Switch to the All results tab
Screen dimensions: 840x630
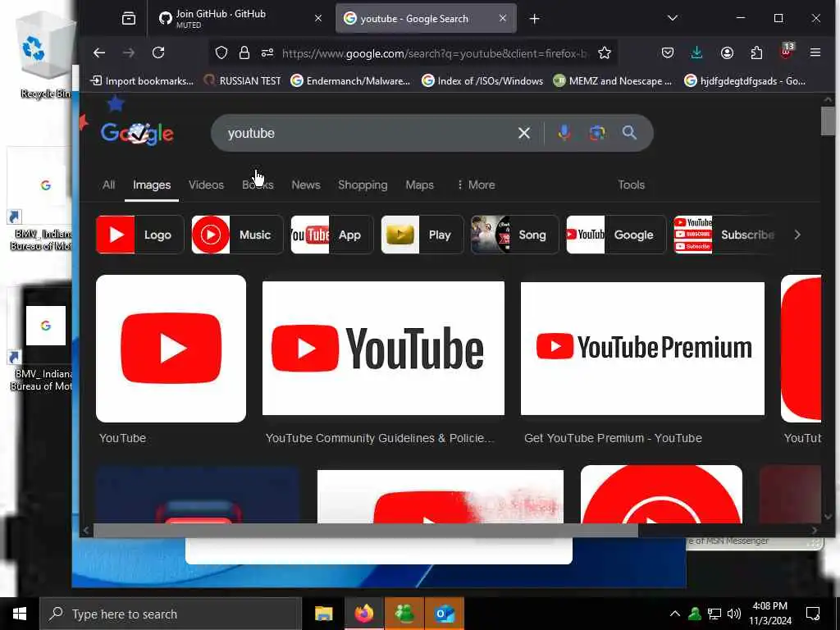tap(108, 185)
